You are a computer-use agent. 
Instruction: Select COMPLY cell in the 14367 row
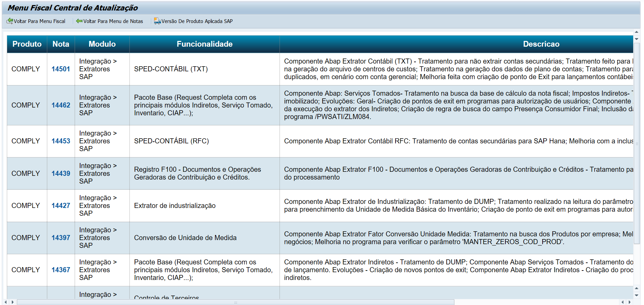[x=27, y=270]
